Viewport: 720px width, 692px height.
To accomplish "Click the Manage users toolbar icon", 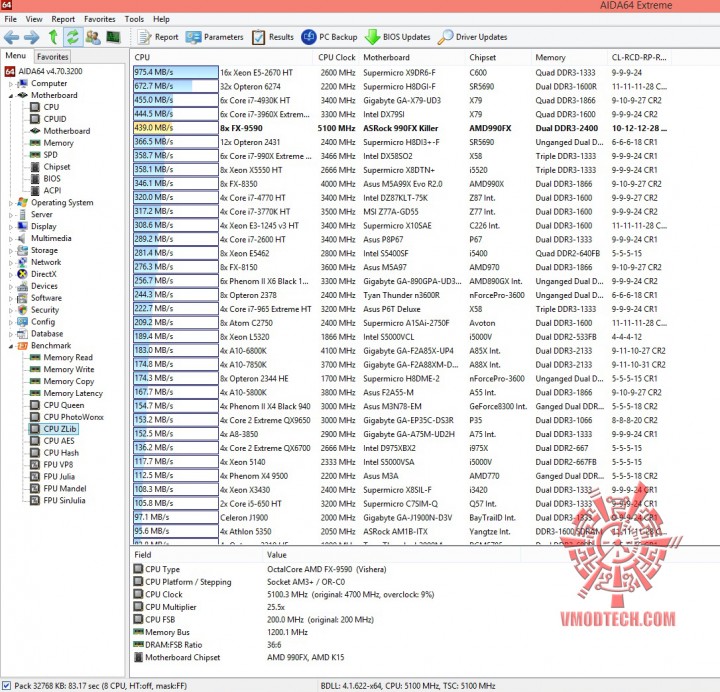I will (93, 37).
